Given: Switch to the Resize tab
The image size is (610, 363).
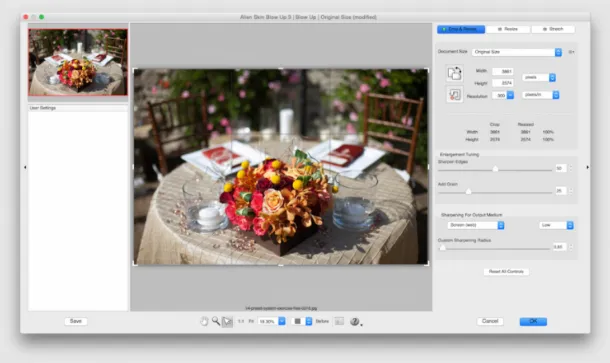Looking at the screenshot, I should [508, 29].
